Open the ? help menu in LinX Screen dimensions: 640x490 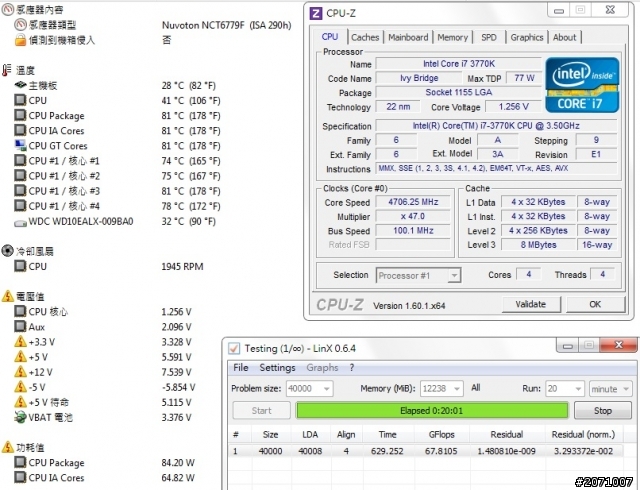[352, 368]
